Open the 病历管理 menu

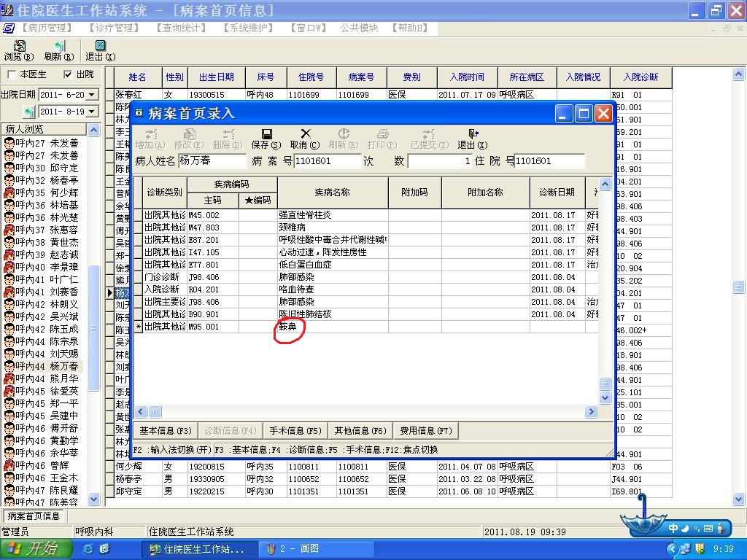[46, 28]
